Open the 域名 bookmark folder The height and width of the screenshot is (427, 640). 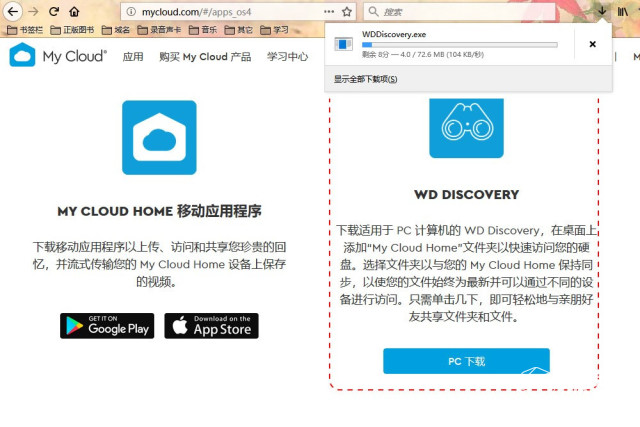point(116,30)
